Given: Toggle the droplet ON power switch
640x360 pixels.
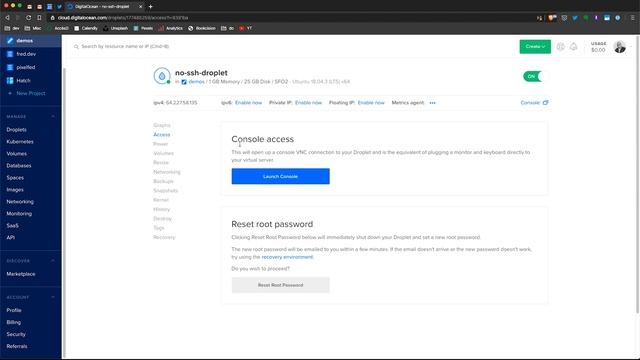Looking at the screenshot, I should click(533, 76).
